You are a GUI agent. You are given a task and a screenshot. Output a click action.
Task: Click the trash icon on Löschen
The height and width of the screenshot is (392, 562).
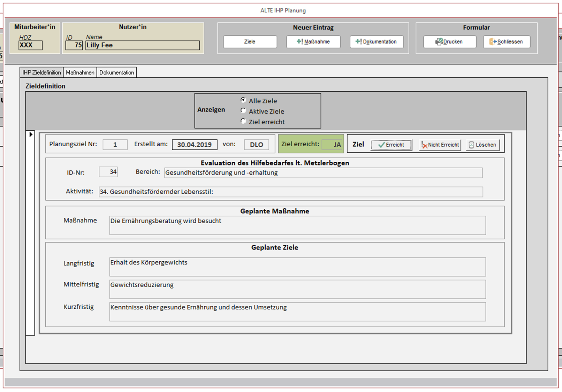(471, 145)
